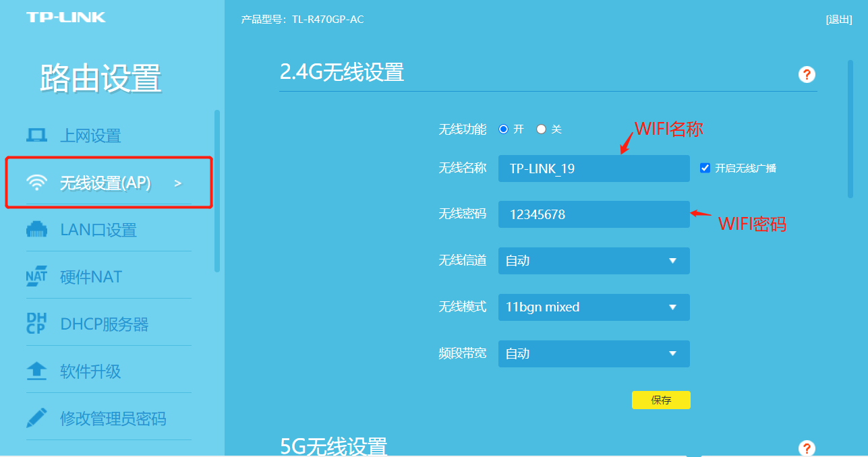Click the DHCP服务器 icon

[x=36, y=324]
